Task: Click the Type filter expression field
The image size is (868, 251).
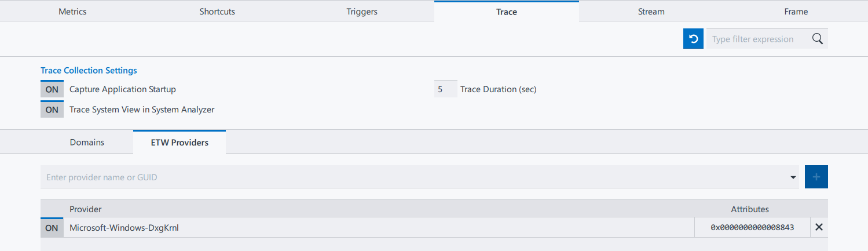Action: click(756, 39)
